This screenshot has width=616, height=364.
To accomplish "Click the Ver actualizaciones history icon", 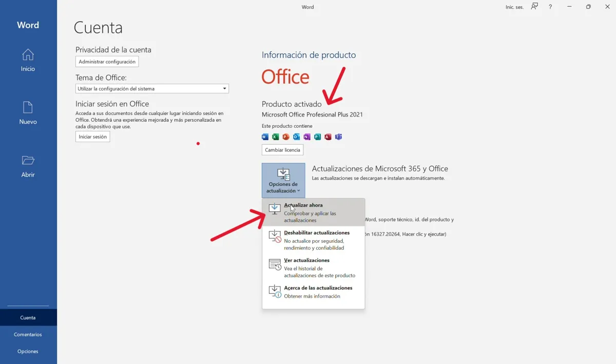I will tap(275, 264).
